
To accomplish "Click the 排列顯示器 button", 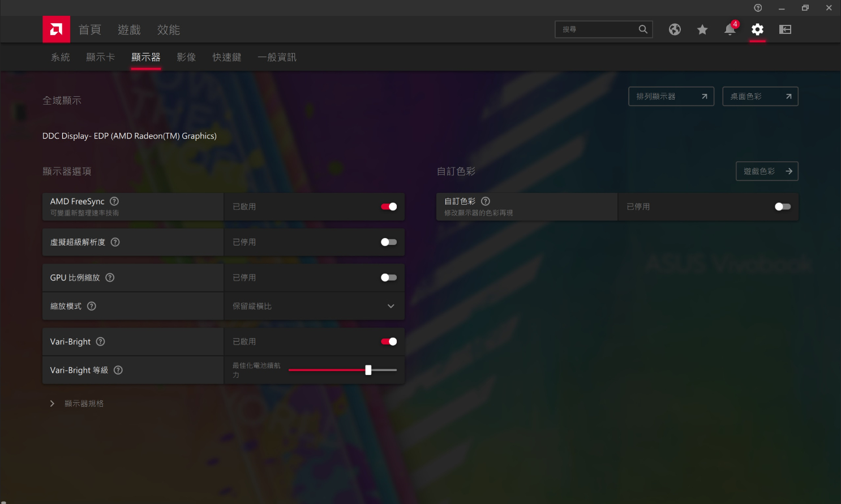I will [x=671, y=97].
